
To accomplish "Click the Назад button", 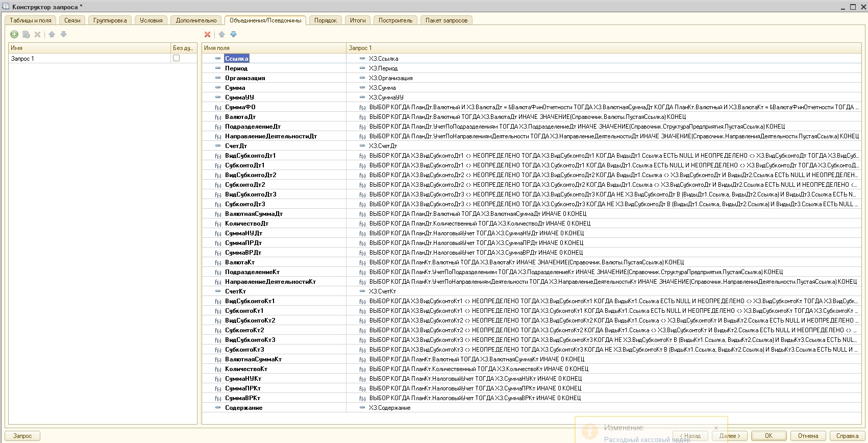I will pos(690,436).
